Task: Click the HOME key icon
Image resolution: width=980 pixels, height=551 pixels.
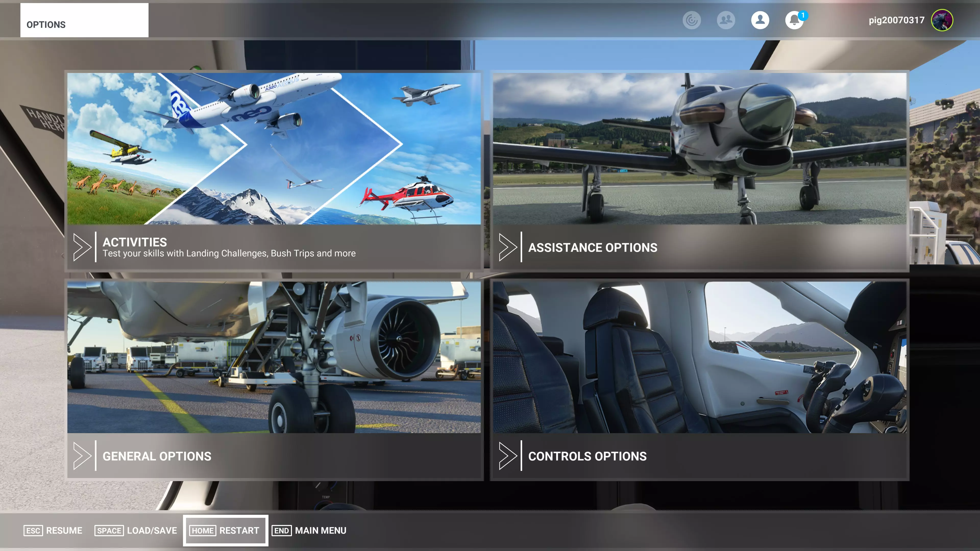Action: coord(202,531)
